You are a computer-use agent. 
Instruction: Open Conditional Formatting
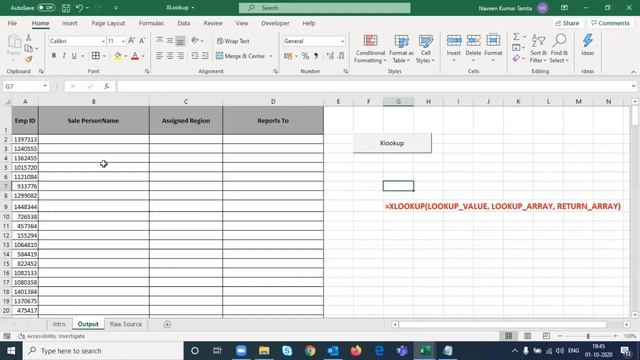[x=370, y=49]
